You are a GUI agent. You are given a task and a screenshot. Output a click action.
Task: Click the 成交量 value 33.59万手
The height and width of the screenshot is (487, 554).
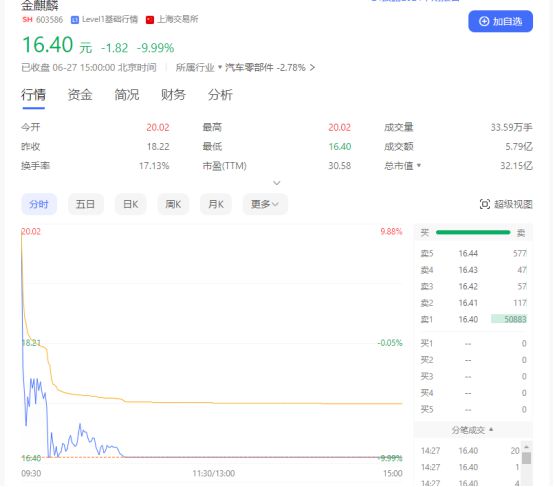click(512, 127)
